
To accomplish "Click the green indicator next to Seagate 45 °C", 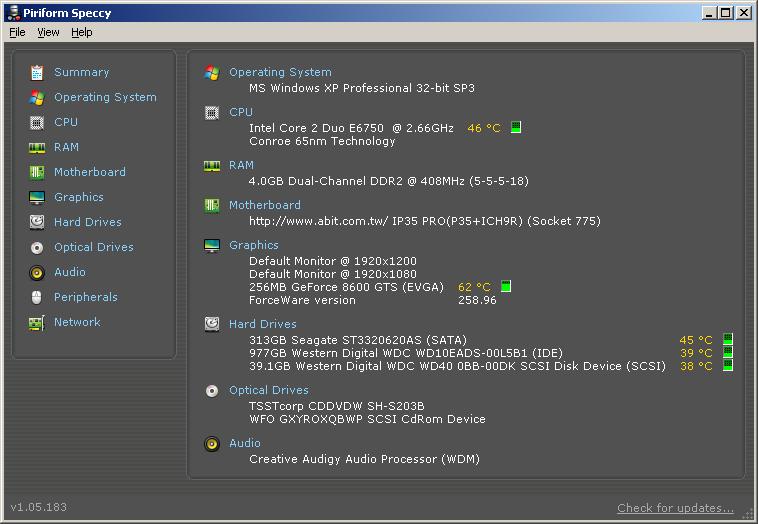I will pos(728,339).
